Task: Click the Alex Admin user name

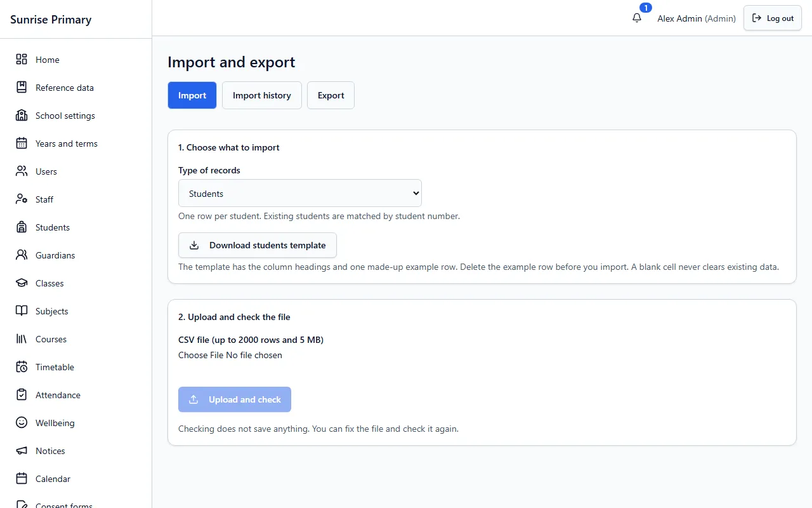Action: (679, 18)
